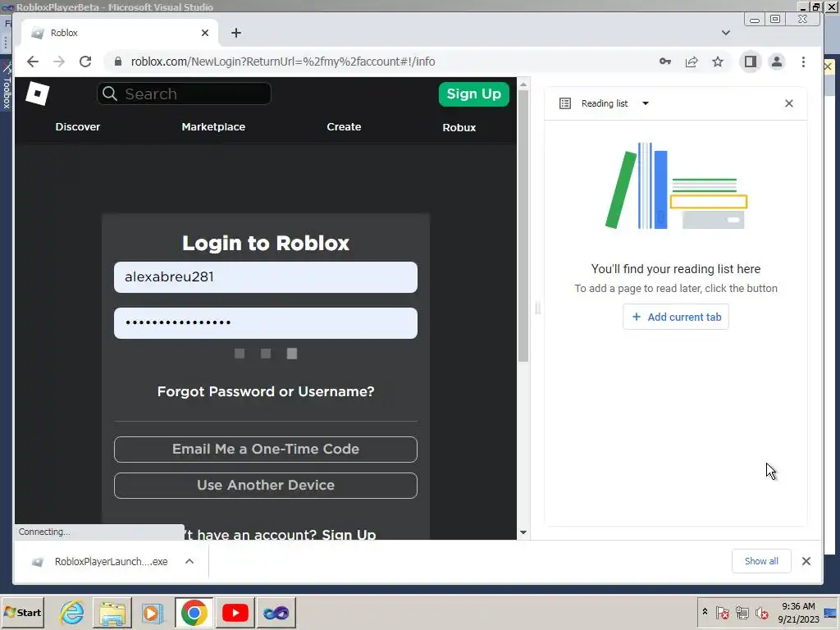840x630 pixels.
Task: Open the Chrome three-dot menu
Action: point(803,62)
